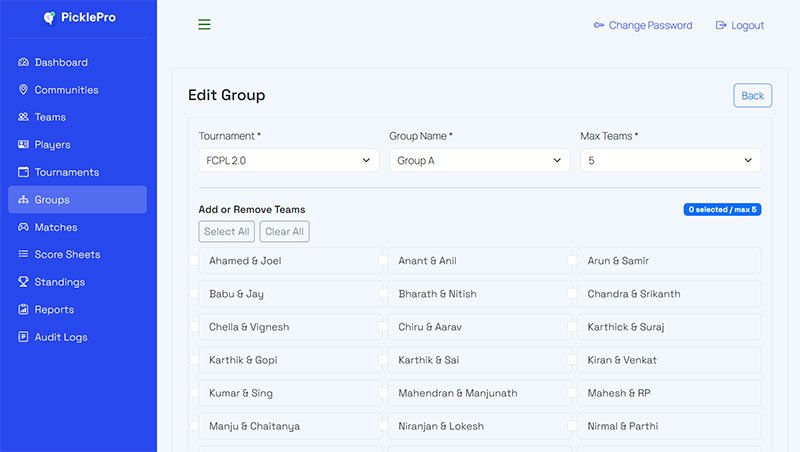
Task: Click the Back button
Action: (753, 95)
